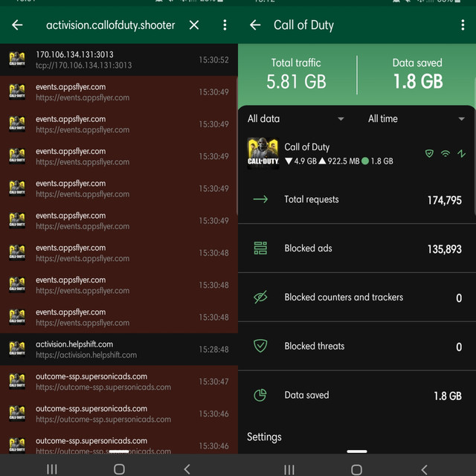Screen dimensions: 476x476
Task: Click the Blocked ads icon
Action: tap(260, 248)
